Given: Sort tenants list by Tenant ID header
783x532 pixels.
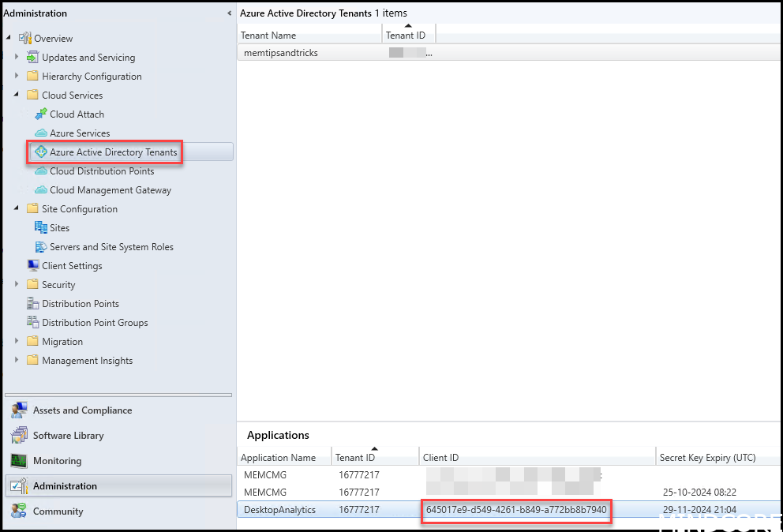Looking at the screenshot, I should point(409,35).
